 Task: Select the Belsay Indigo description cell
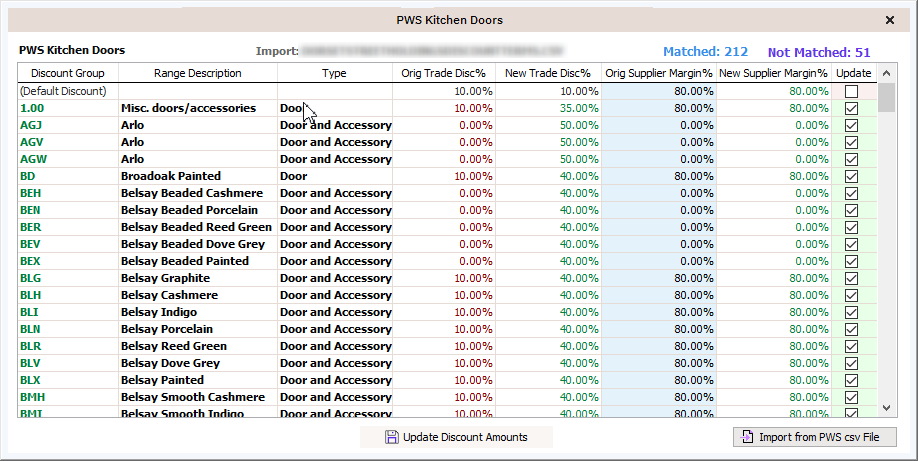[x=198, y=312]
